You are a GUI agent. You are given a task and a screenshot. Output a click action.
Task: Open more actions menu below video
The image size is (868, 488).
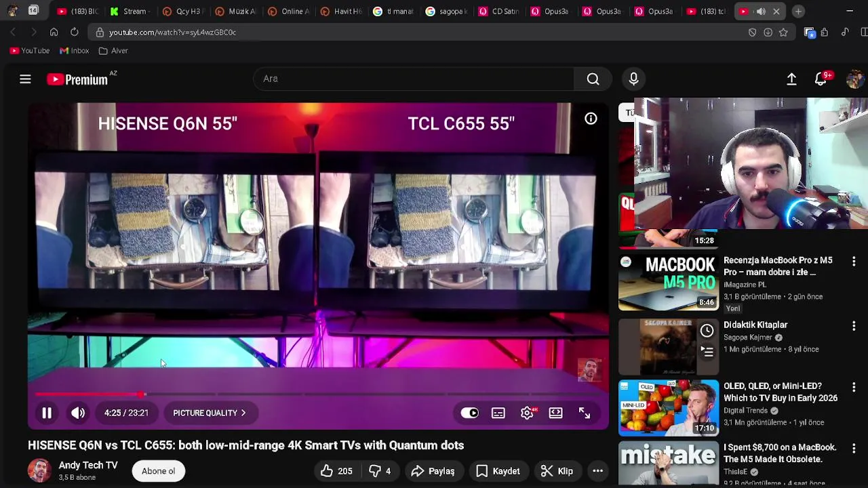click(x=597, y=471)
